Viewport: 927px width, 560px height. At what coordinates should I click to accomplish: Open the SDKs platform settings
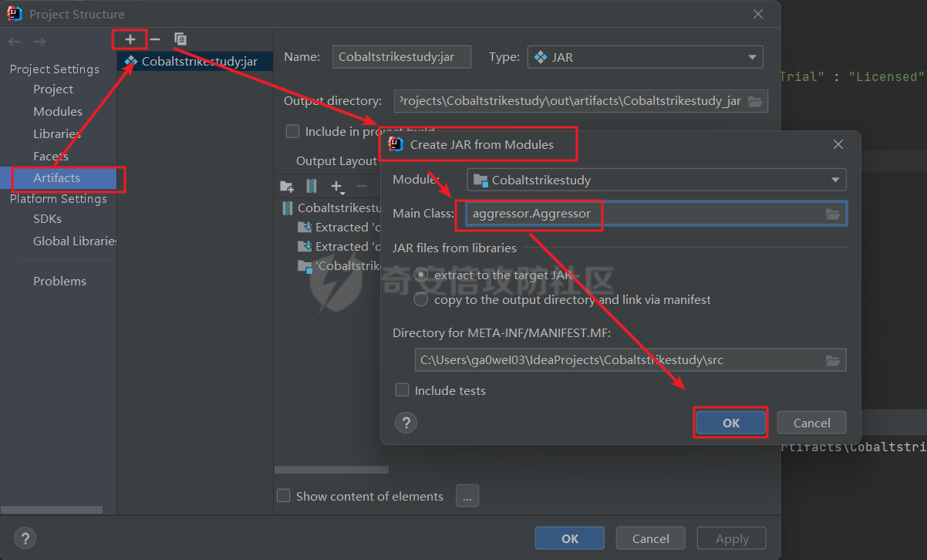47,219
